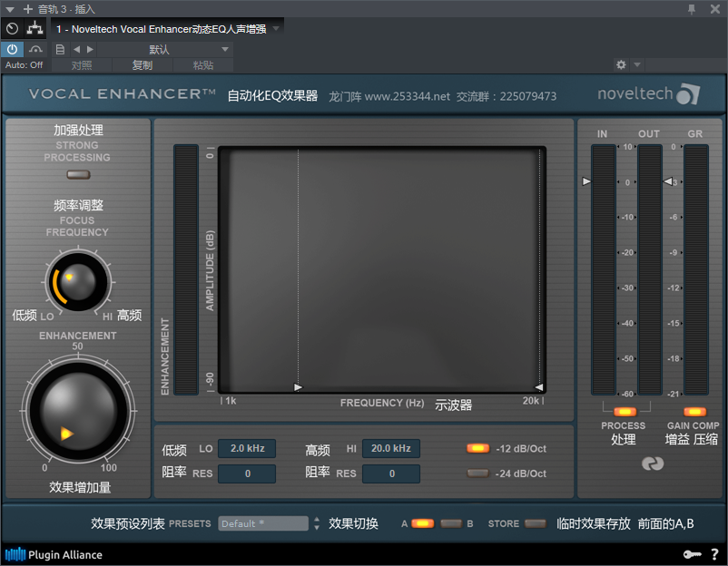Select setting bank A
Viewport: 728px width, 566px height.
(422, 523)
